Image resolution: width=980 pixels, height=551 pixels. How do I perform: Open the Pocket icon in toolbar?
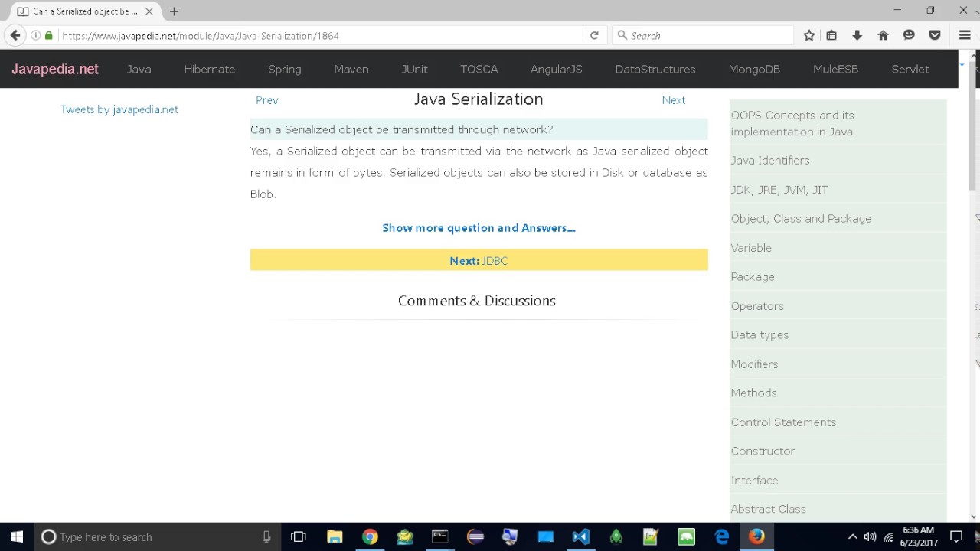(935, 35)
